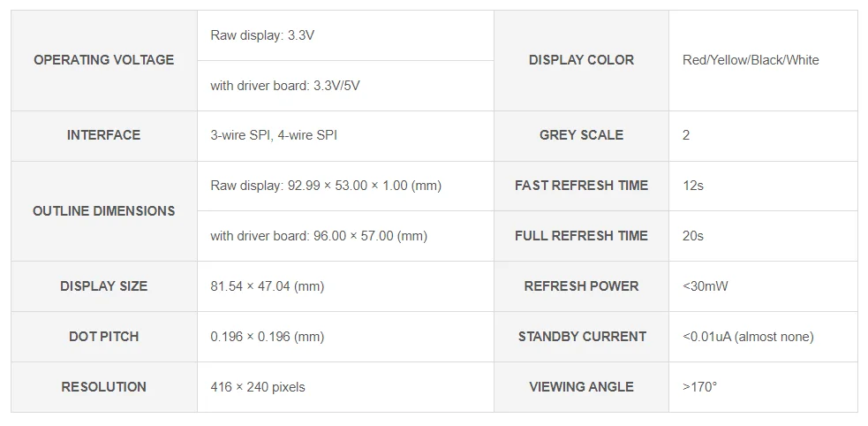Select the Red/Yellow/Black/White value
The image size is (868, 426).
(751, 60)
